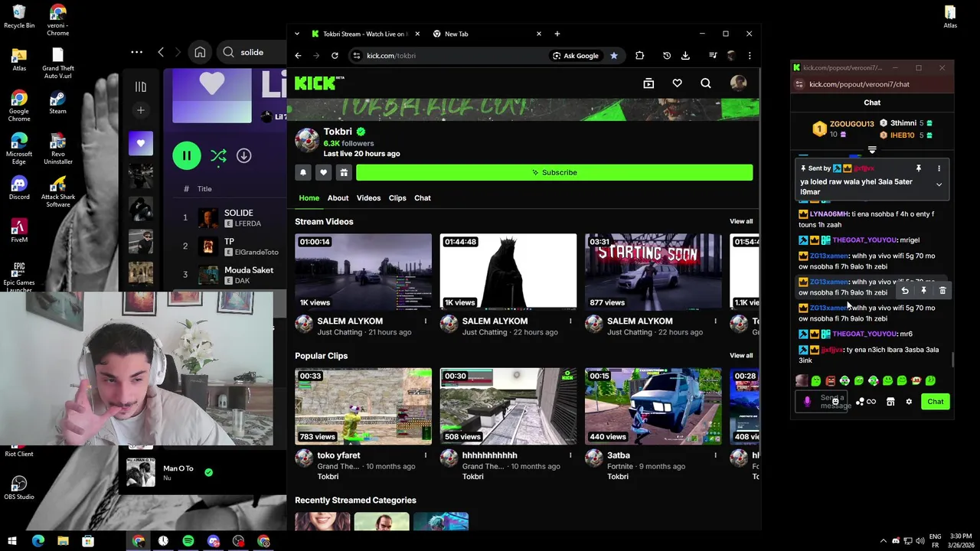
Task: Select the Chat tab on Tokbri channel
Action: (423, 197)
